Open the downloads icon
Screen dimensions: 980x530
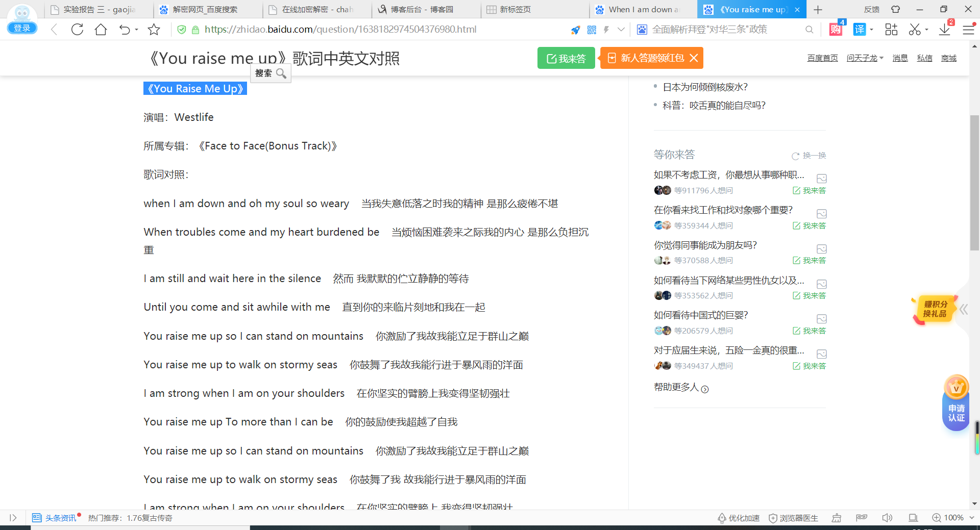tap(945, 30)
